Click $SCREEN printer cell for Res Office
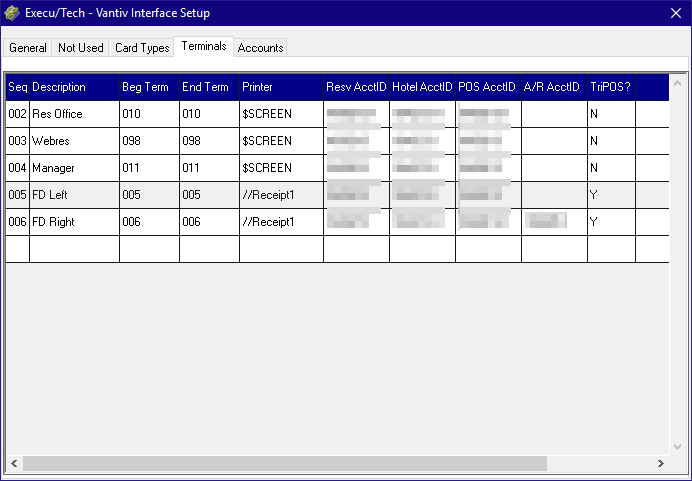Viewport: 692px width, 481px height. coord(281,114)
